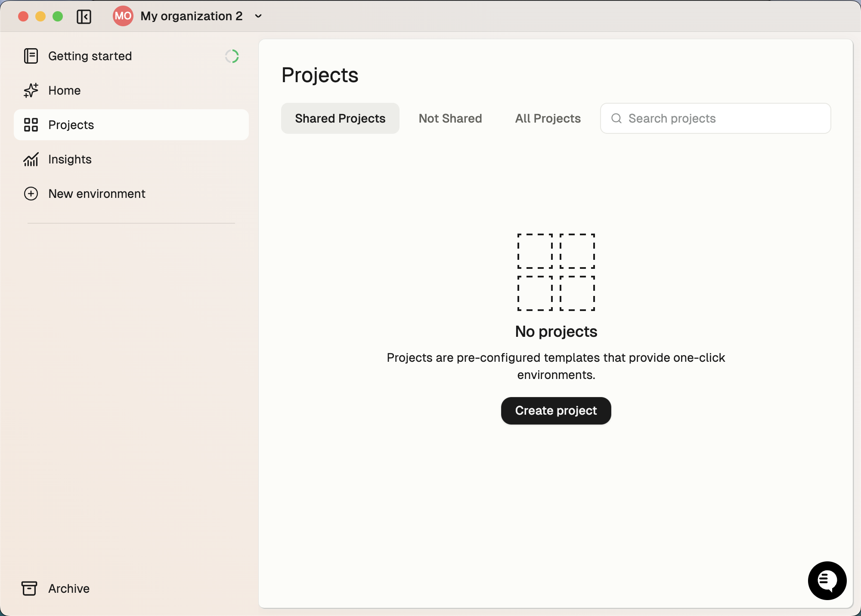The width and height of the screenshot is (861, 616).
Task: Click the Insights chart icon
Action: [31, 159]
